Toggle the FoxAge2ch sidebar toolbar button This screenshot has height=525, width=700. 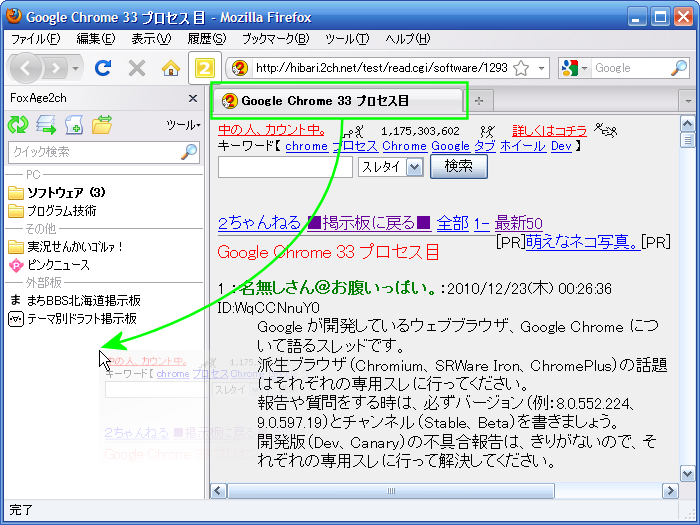pyautogui.click(x=204, y=68)
